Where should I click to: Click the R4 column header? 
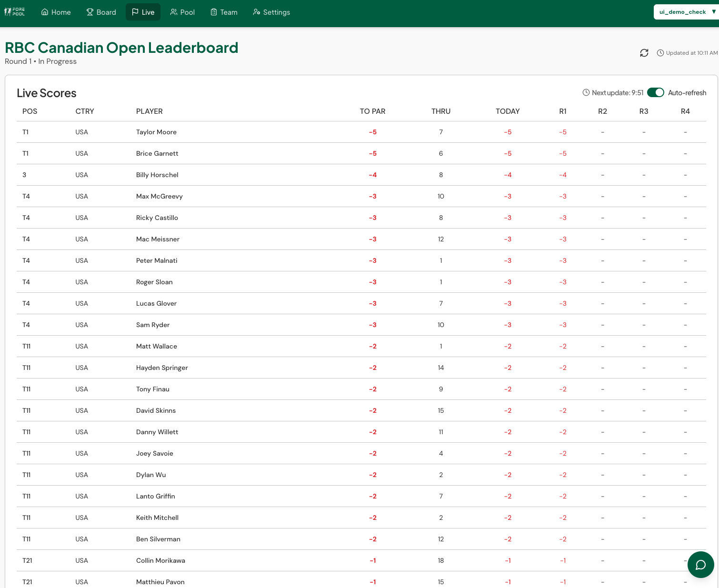[685, 111]
